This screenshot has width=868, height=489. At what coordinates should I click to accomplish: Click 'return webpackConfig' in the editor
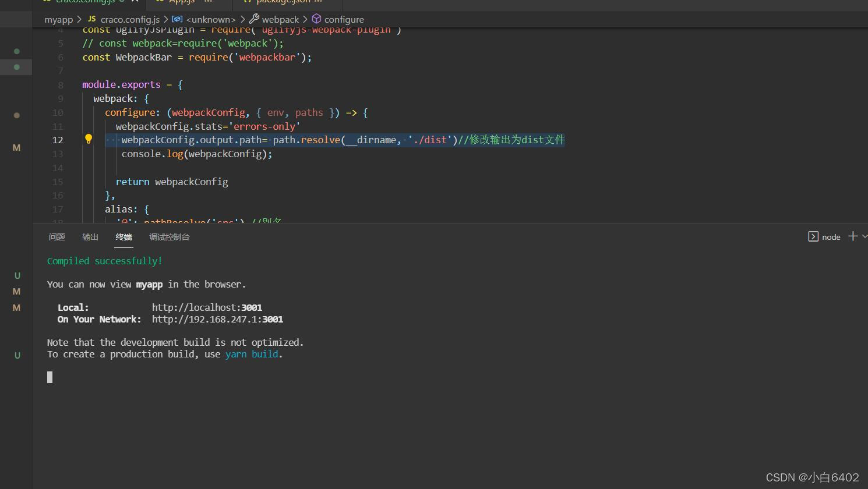[172, 182]
